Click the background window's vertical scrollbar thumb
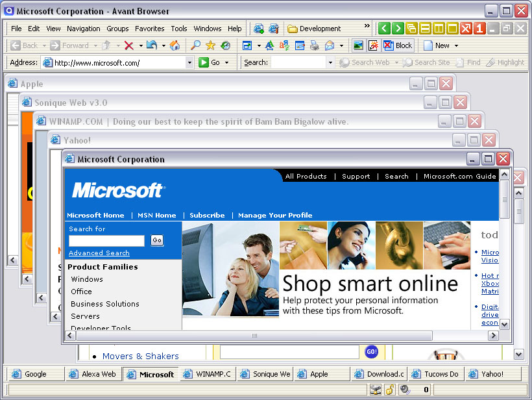This screenshot has height=400, width=532. click(519, 211)
